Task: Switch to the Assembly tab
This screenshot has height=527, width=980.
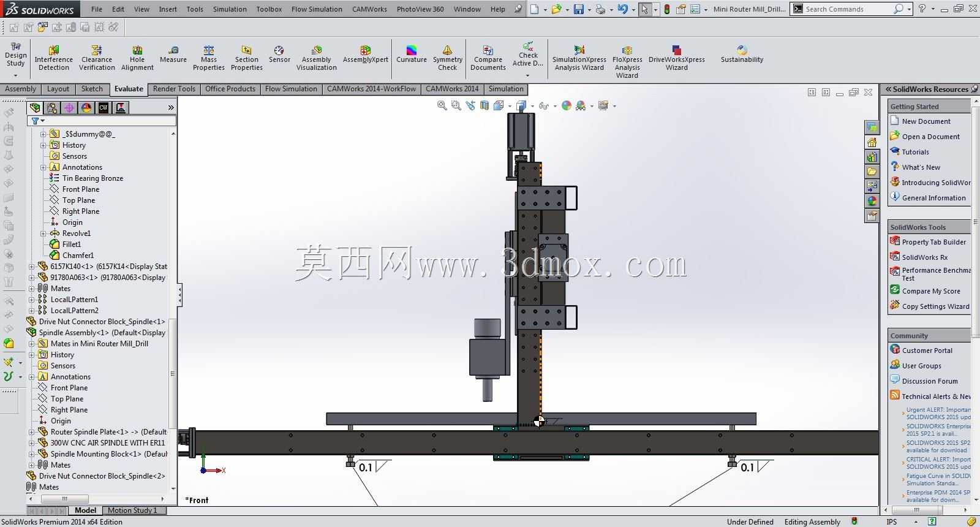Action: 21,89
